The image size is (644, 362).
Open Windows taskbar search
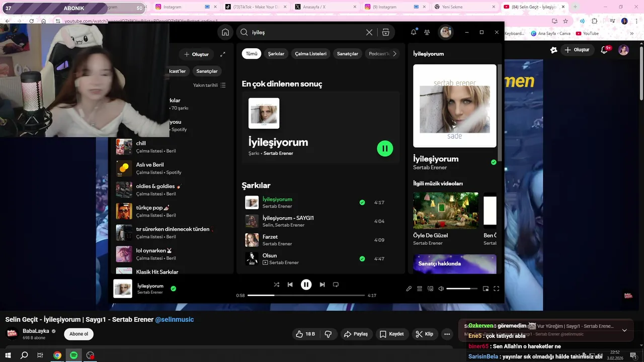[x=24, y=355]
